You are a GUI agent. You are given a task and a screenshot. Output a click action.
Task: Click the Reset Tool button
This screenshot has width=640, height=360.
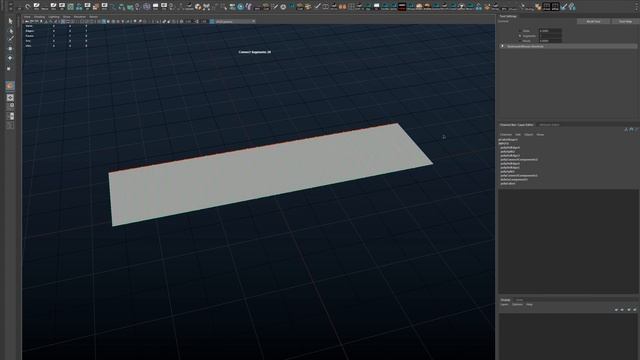tap(593, 21)
